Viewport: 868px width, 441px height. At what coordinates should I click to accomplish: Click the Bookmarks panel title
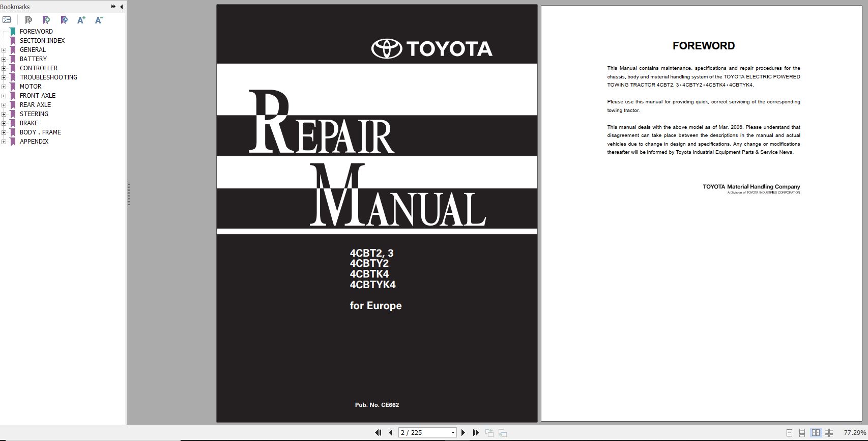(x=15, y=7)
